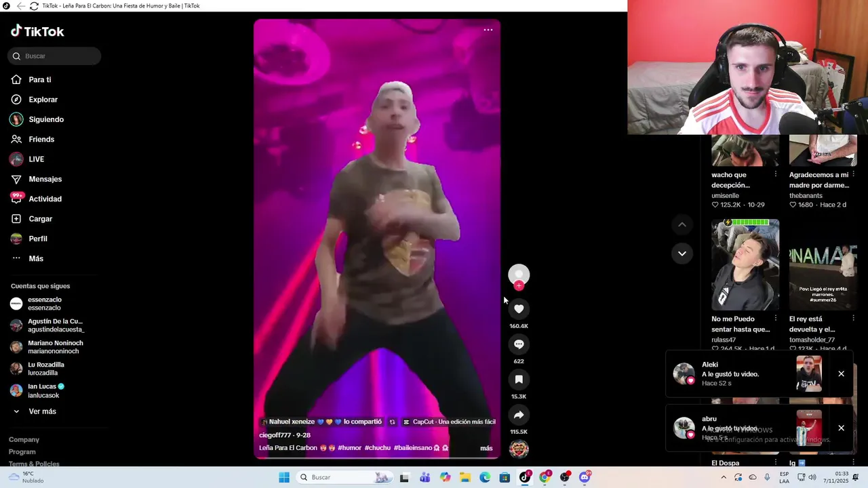Viewport: 868px width, 488px height.
Task: Like the video with the heart icon
Action: [x=519, y=309]
